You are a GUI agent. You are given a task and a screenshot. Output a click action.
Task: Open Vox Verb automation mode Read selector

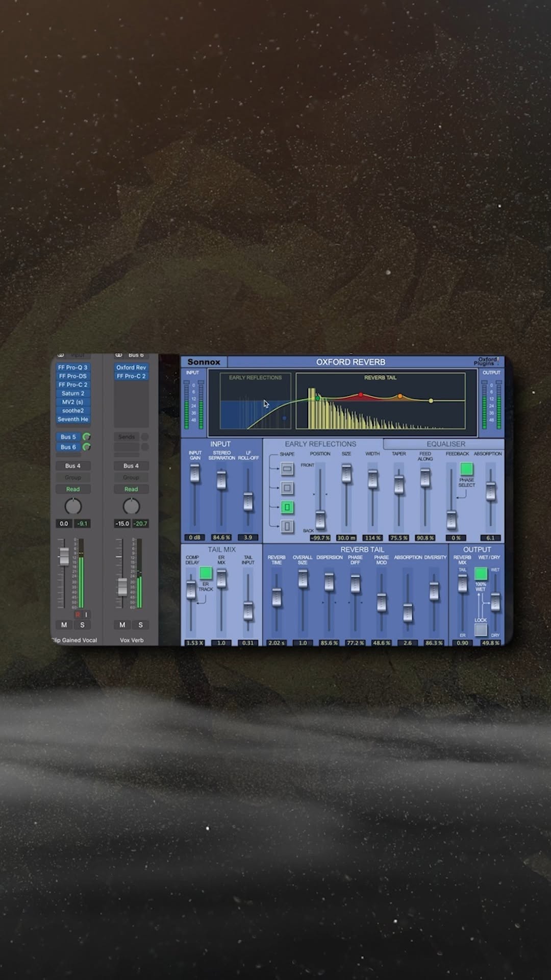(x=131, y=489)
